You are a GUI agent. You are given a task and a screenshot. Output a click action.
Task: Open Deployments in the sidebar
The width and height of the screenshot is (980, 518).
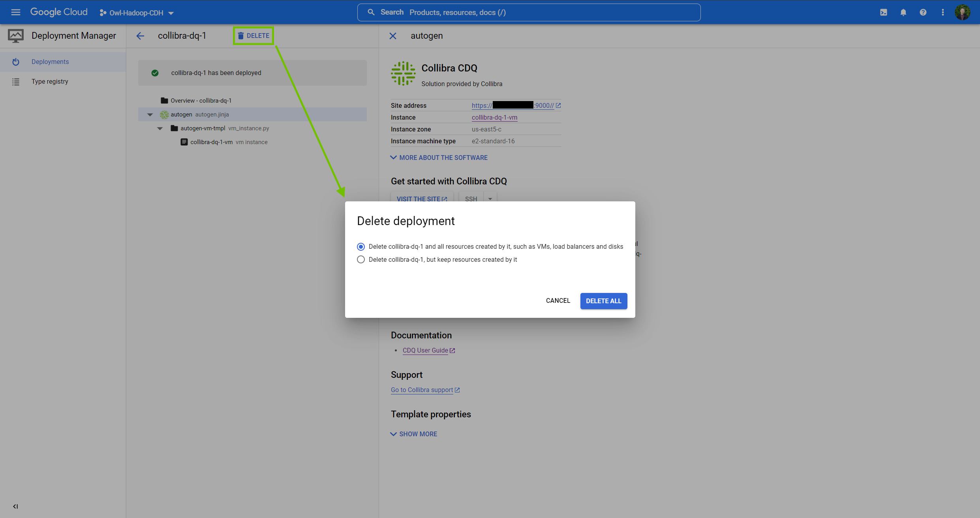pos(63,62)
